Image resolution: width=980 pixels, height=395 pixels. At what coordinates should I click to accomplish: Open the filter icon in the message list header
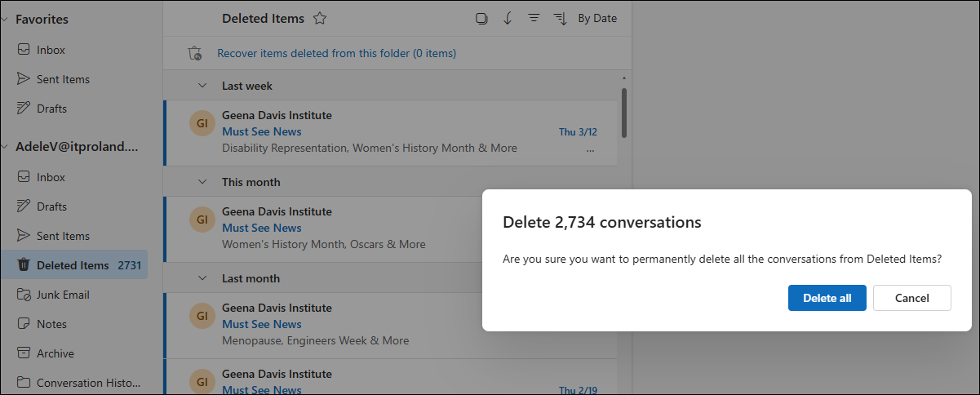pyautogui.click(x=534, y=19)
